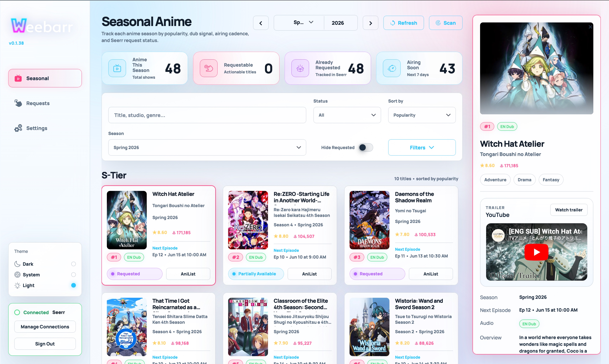Open AniList link for Re:ZERO
Image resolution: width=609 pixels, height=364 pixels.
coord(309,274)
